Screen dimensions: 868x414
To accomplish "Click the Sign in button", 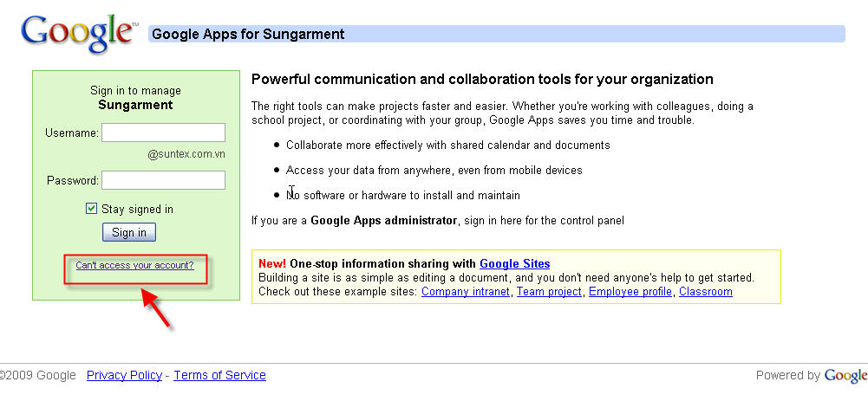I will pos(129,232).
